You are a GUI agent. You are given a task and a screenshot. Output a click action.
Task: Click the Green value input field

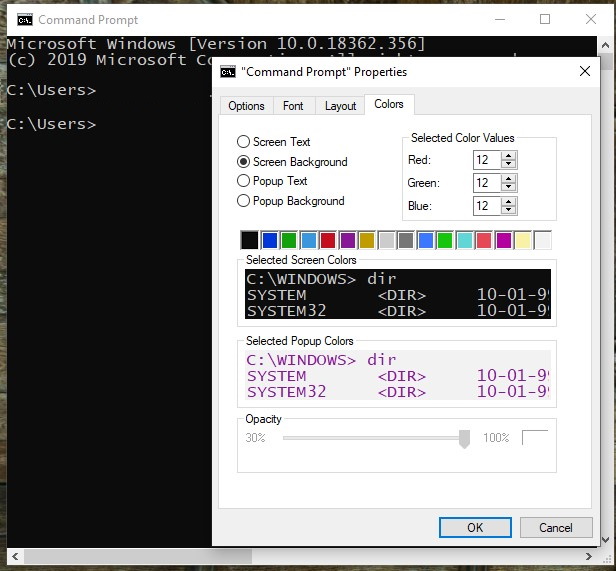point(487,183)
